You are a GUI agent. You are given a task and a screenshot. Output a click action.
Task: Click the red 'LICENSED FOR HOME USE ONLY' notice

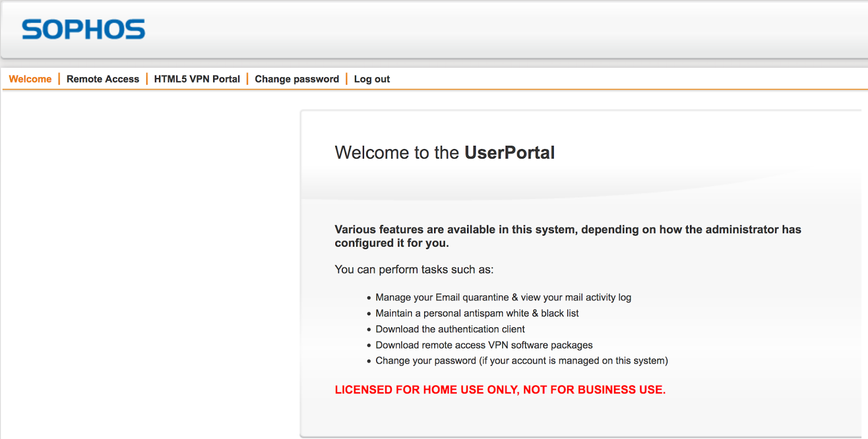point(500,390)
